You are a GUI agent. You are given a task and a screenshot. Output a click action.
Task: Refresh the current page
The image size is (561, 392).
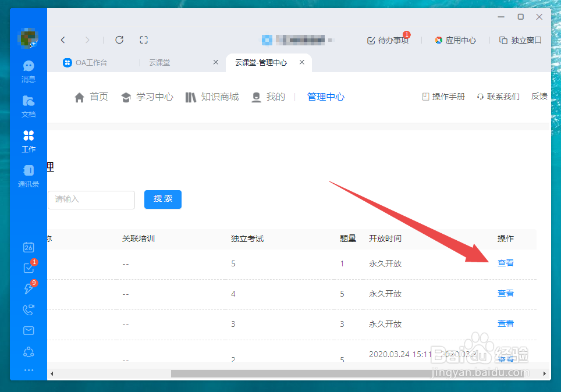pos(119,40)
